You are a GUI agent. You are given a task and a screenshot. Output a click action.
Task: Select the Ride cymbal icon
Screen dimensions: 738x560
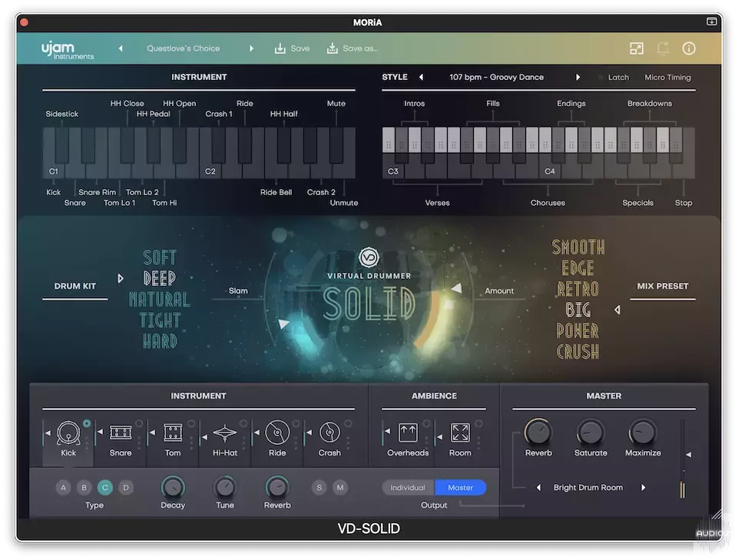[x=277, y=432]
